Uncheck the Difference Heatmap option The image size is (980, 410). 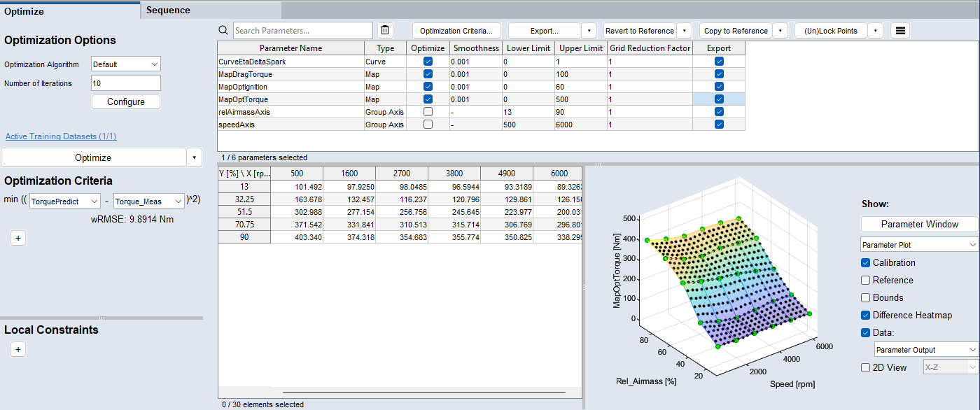[866, 315]
